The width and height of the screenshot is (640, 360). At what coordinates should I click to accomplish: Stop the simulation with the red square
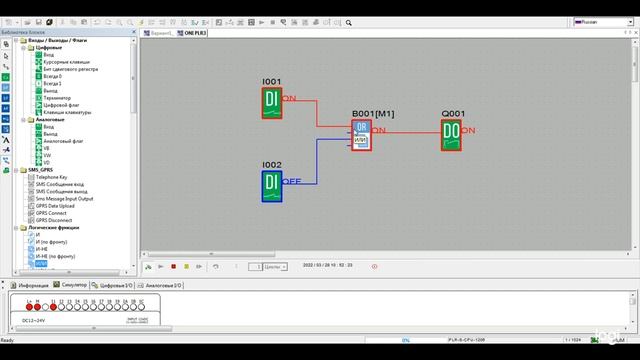pos(173,267)
